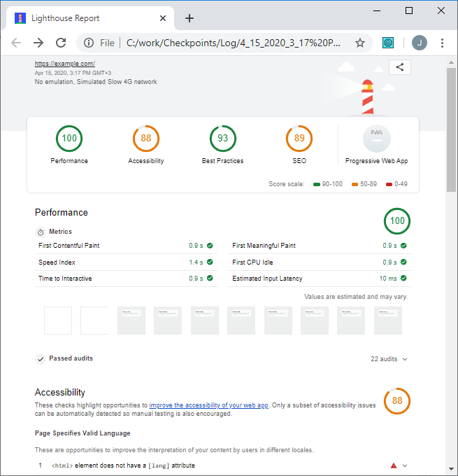Click the browser back arrow
This screenshot has width=458, height=476.
coord(16,43)
